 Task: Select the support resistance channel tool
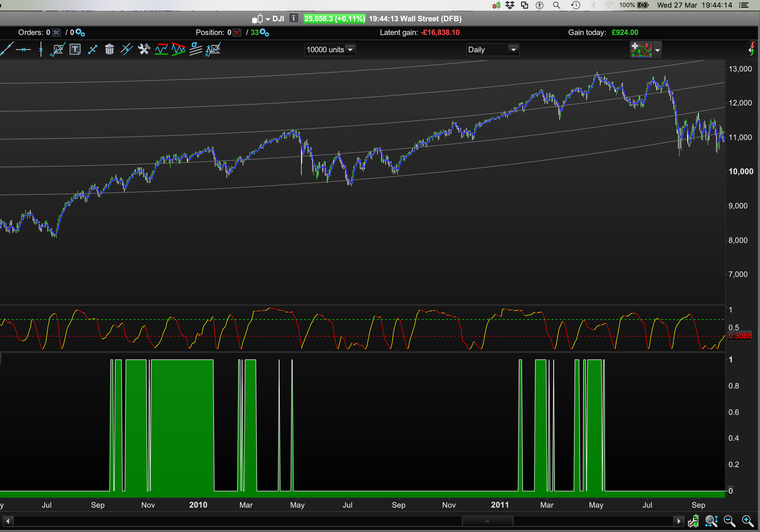coord(161,50)
